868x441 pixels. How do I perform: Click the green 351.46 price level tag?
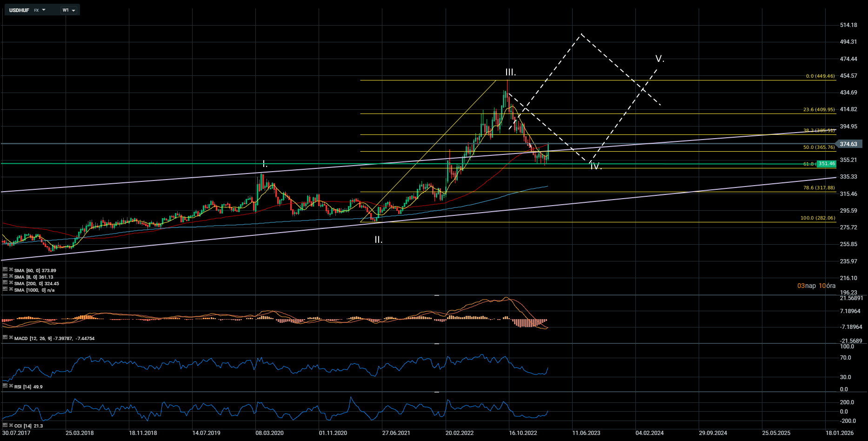(827, 164)
